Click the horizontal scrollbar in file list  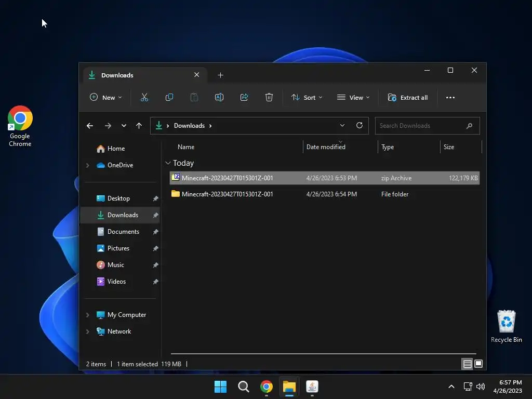coord(323,353)
